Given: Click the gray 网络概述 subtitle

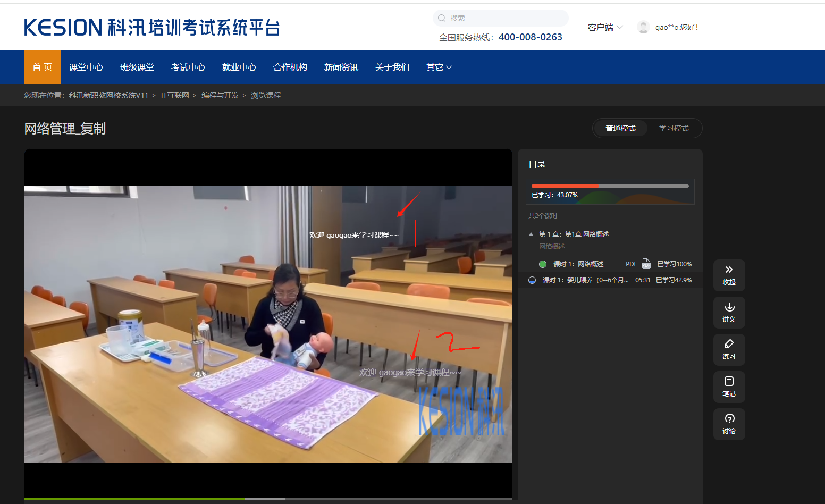Looking at the screenshot, I should point(552,247).
